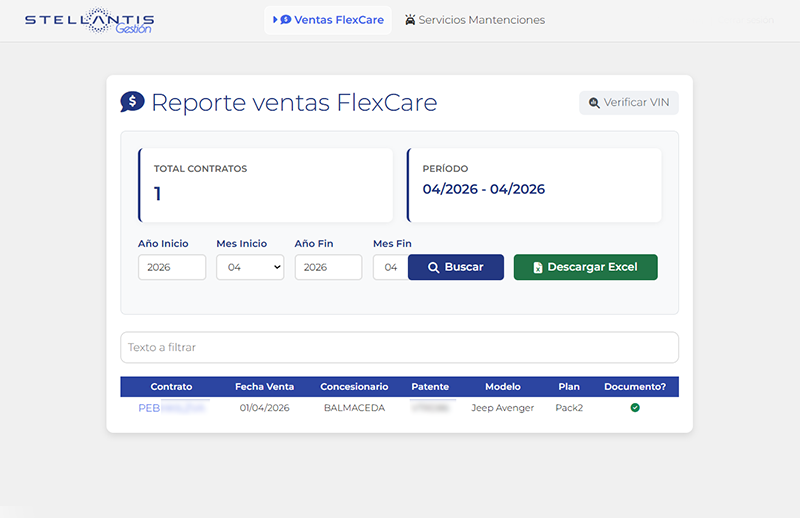Click the Texto a filtrar search box
Viewport: 800px width, 518px height.
pos(399,347)
